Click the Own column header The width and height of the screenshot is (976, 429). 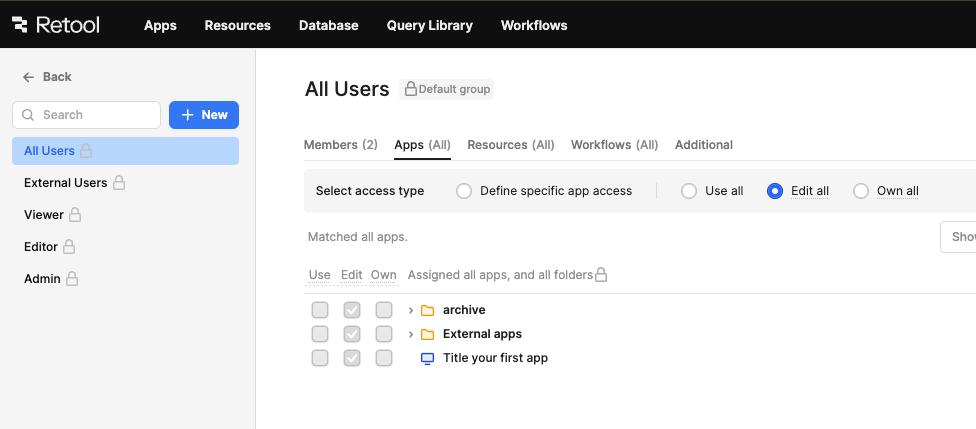tap(384, 275)
